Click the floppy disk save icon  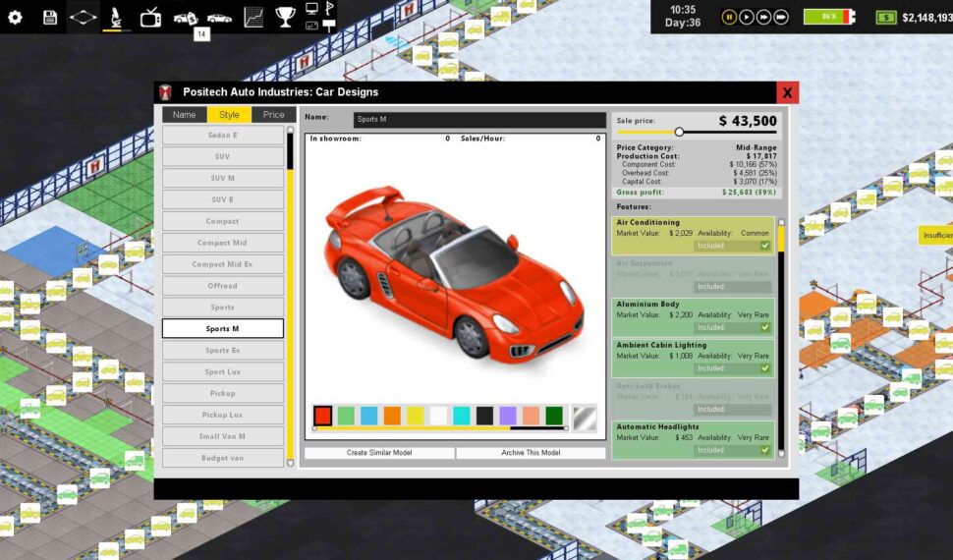[x=50, y=17]
